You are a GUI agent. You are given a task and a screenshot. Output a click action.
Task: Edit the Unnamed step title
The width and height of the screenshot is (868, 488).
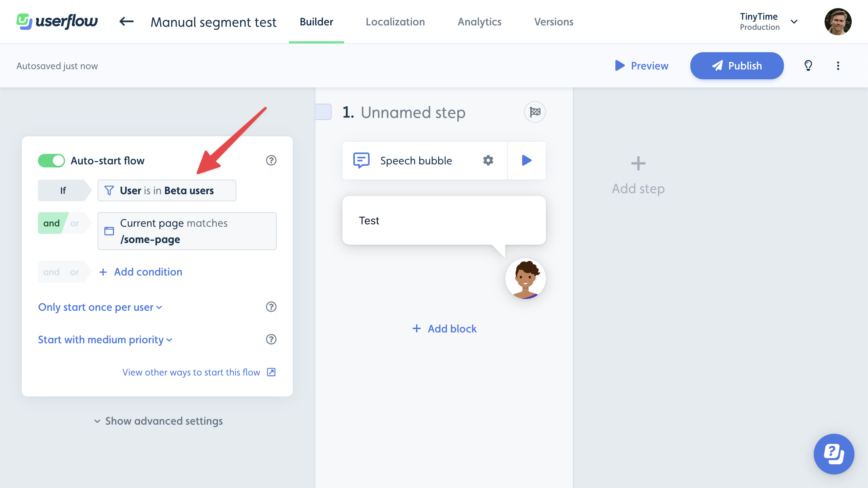point(413,112)
